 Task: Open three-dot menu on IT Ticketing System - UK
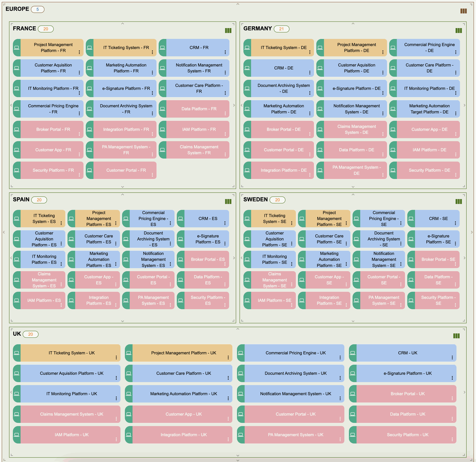pos(116,357)
